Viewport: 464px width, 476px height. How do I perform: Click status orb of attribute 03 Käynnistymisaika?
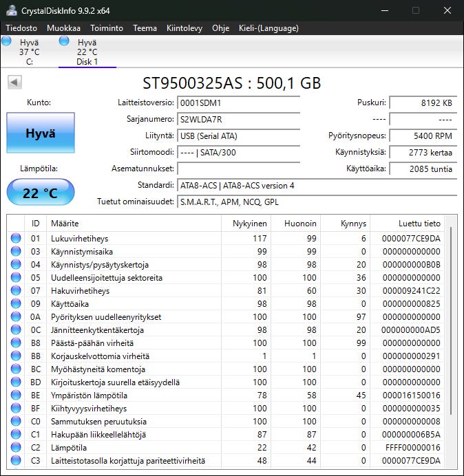pos(16,251)
